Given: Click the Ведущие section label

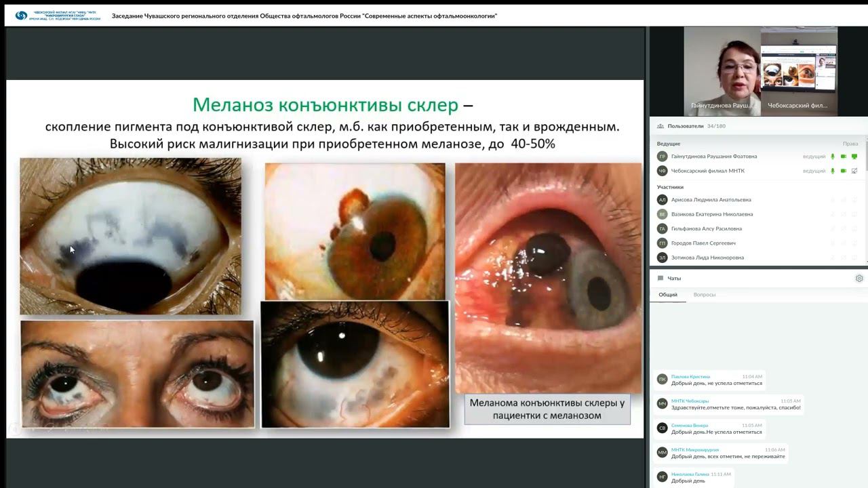Looking at the screenshot, I should pos(669,144).
